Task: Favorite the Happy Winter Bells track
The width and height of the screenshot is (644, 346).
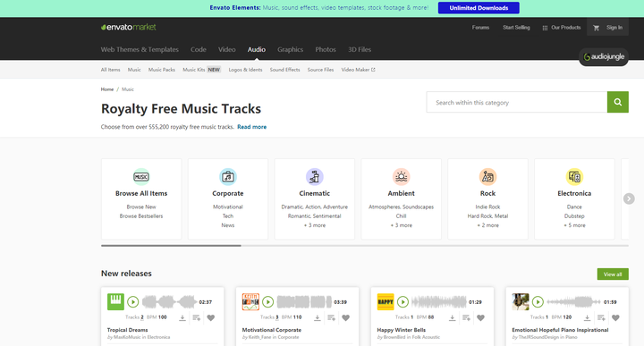Action: (x=480, y=317)
